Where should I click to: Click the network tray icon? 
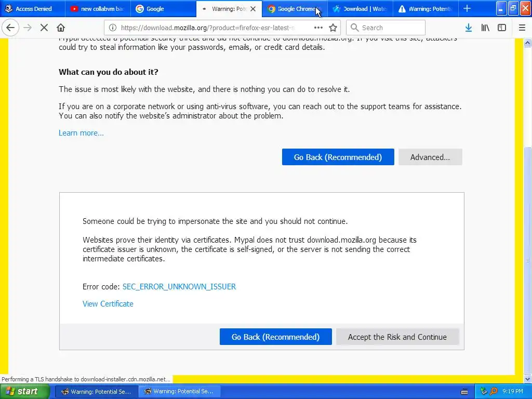[x=484, y=392]
